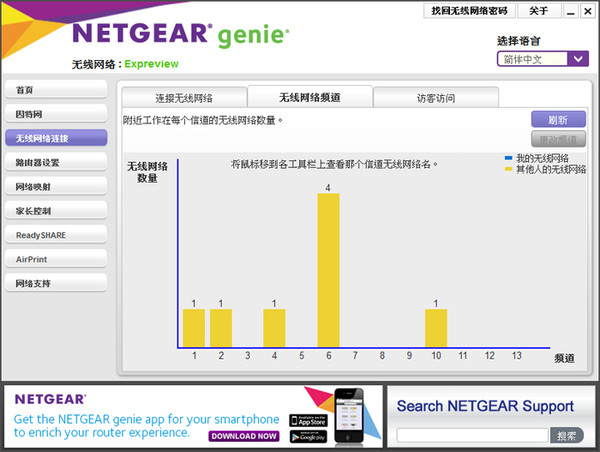Screen dimensions: 600x452
Task: Switch to the 连接无线网络 tab
Action: point(184,98)
